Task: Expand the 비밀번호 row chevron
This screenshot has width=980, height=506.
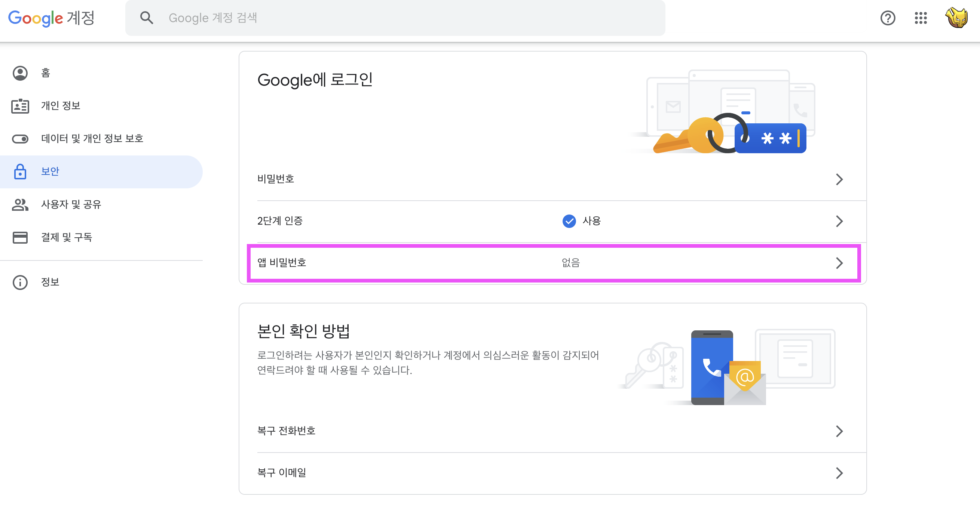Action: tap(839, 179)
